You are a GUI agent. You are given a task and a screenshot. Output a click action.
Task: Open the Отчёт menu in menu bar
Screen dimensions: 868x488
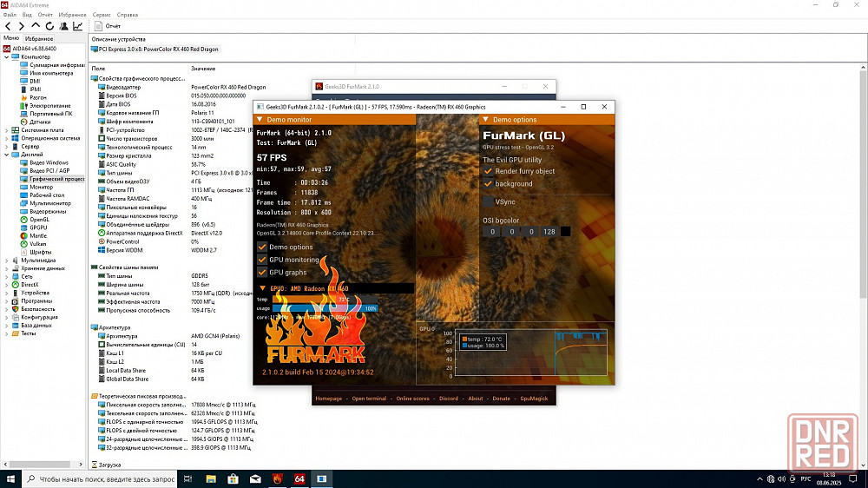click(45, 15)
